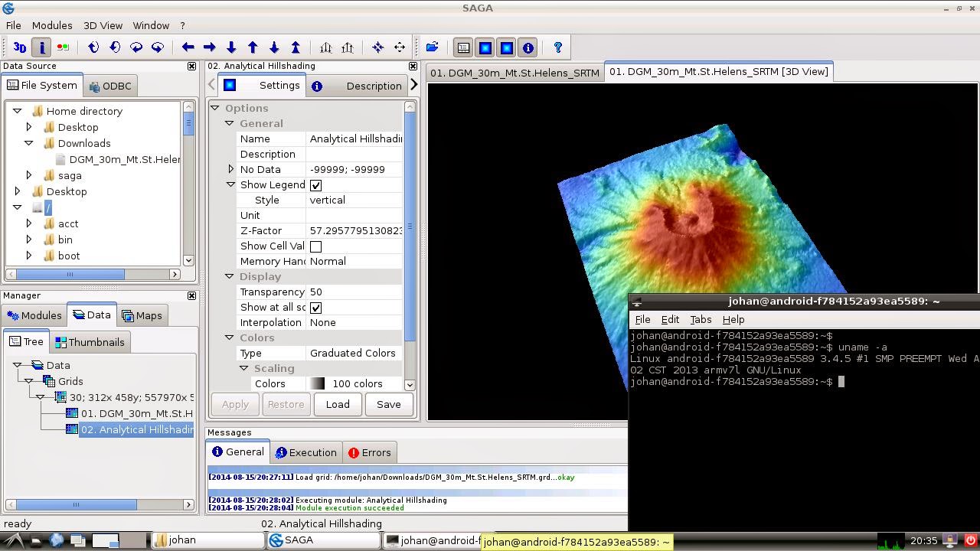Screen dimensions: 980x551
Task: Click the right arrow shift icon
Action: (209, 47)
